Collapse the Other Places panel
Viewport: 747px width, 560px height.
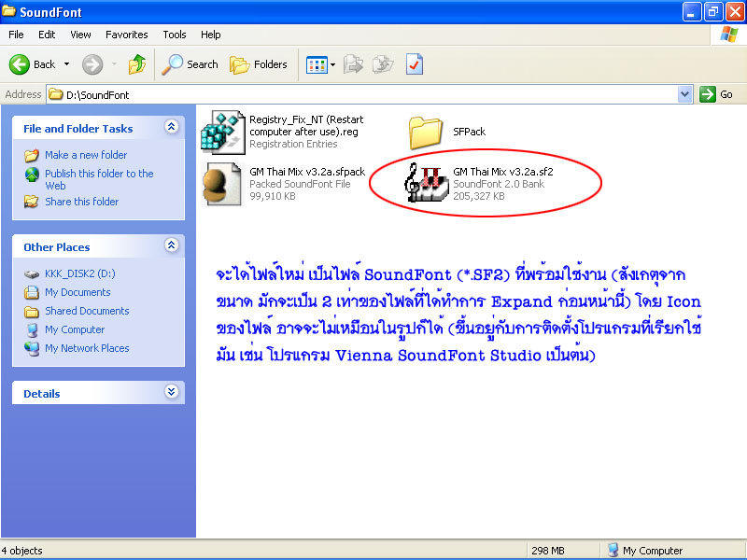(x=171, y=245)
